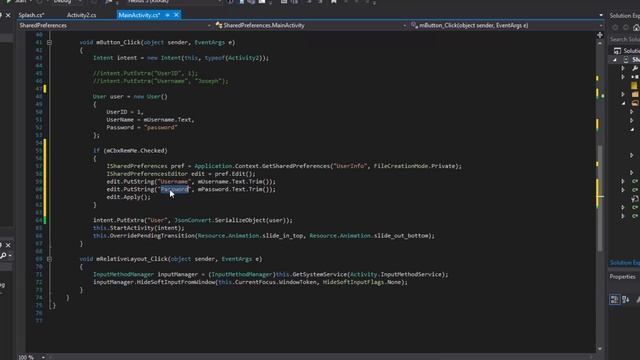Close the upper left docked panel

point(8,15)
